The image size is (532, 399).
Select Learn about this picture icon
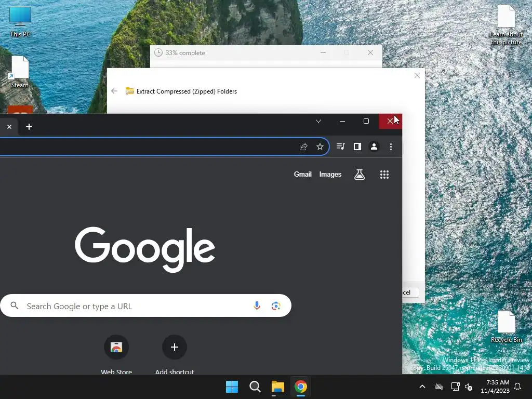coord(506,25)
